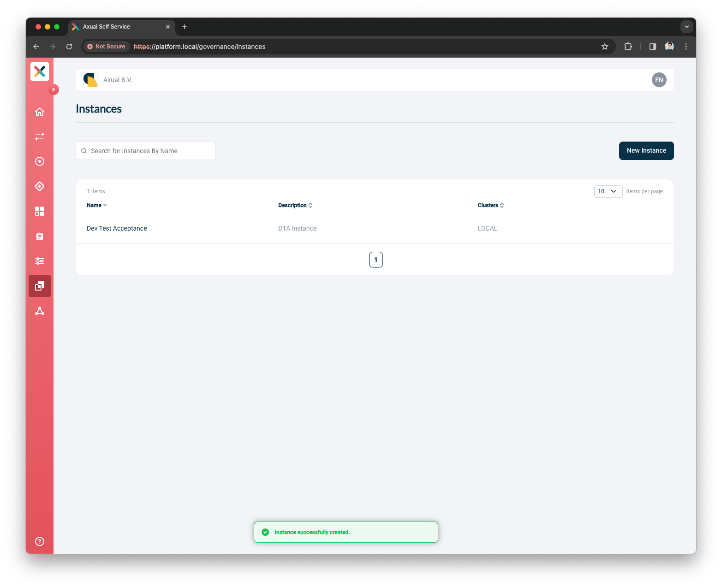Open the clipboard sidebar icon
722x588 pixels.
(40, 236)
